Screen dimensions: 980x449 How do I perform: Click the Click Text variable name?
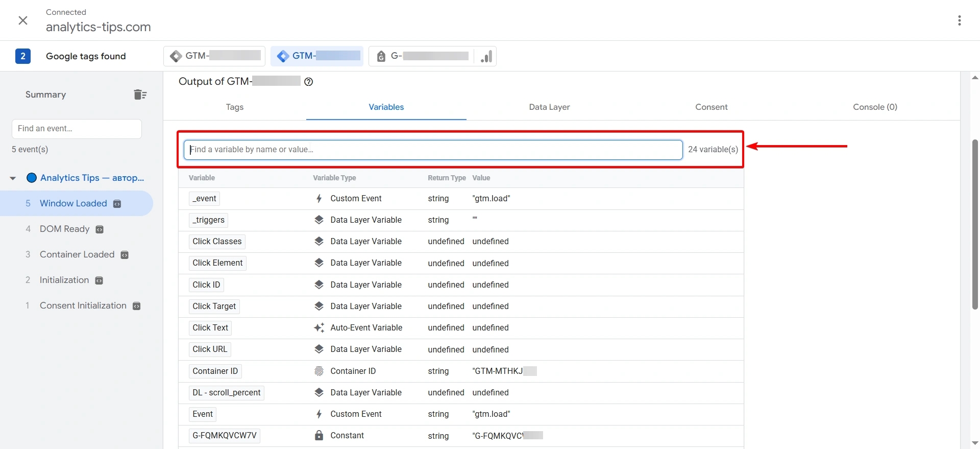(210, 328)
